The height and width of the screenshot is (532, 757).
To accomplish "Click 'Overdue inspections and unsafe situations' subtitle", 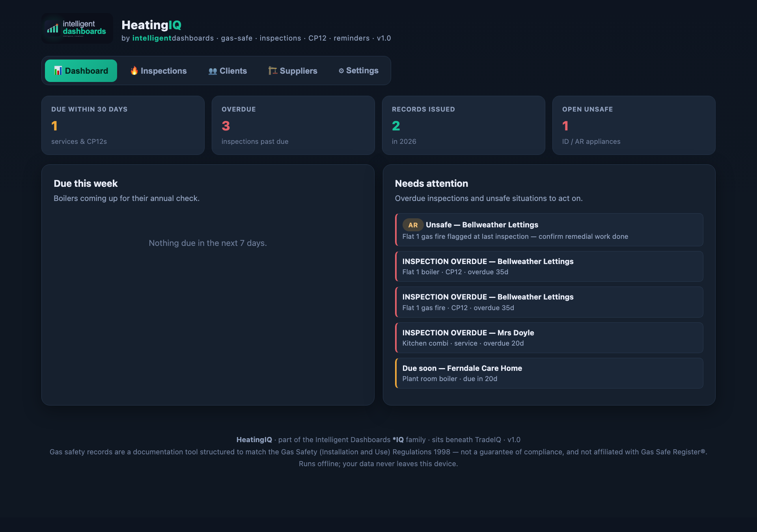I will click(489, 198).
